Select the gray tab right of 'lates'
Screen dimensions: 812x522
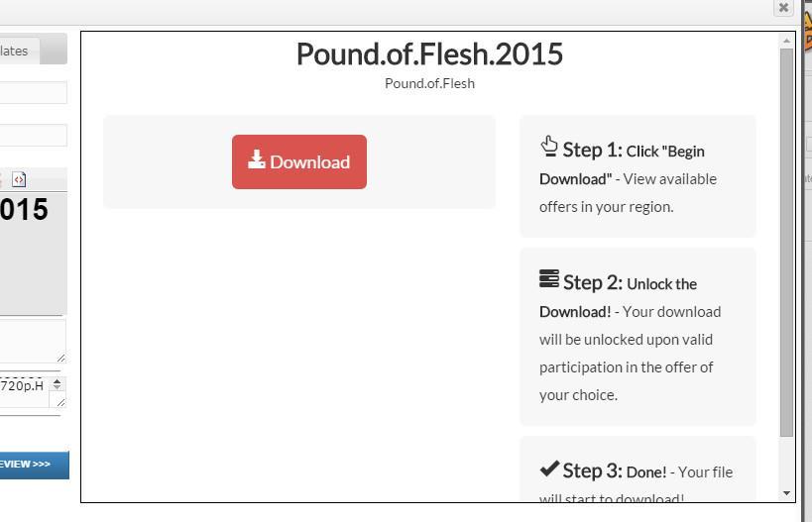click(x=54, y=51)
